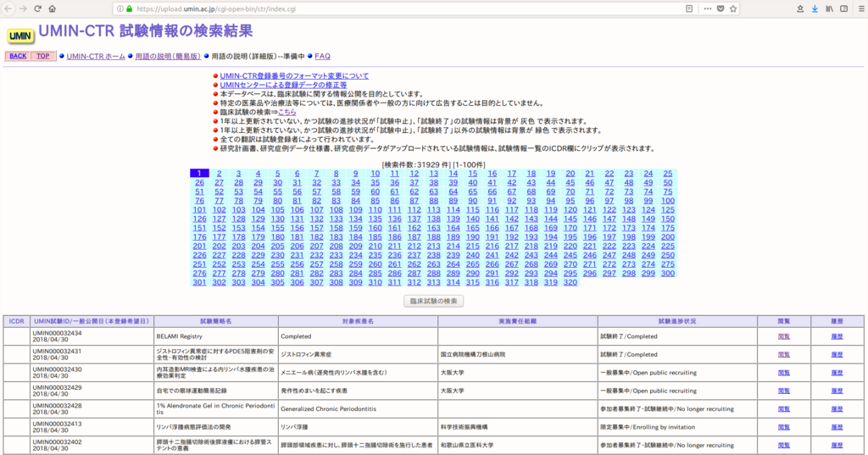Click the 試験進捗状況 column header
Screen dimensions: 868x455
pos(677,321)
